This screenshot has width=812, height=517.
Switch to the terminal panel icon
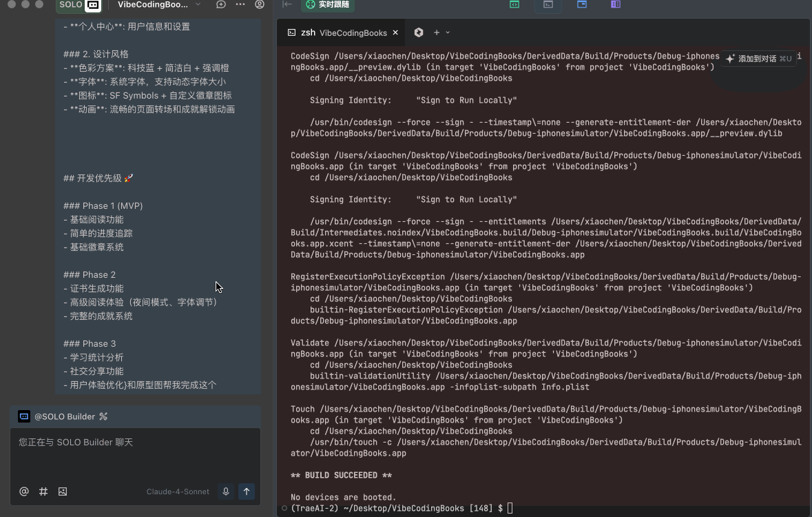coord(548,5)
